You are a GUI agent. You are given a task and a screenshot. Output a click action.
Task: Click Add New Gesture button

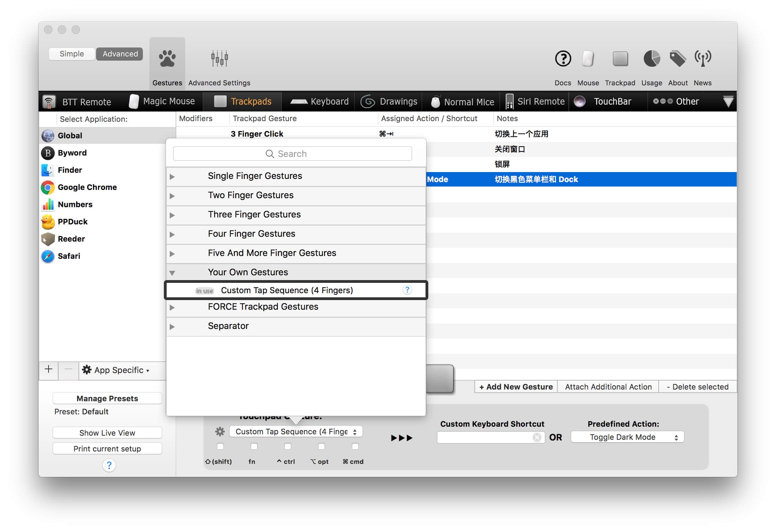(x=516, y=387)
